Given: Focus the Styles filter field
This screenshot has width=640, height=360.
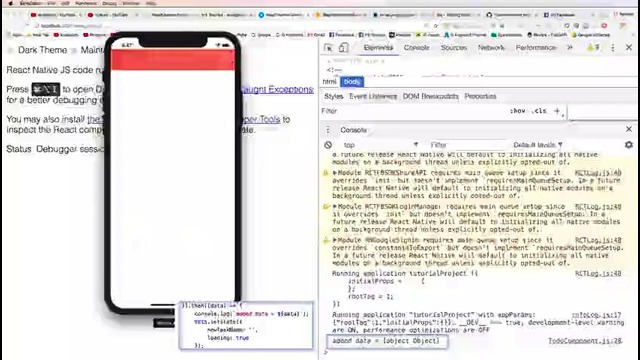Looking at the screenshot, I should pyautogui.click(x=412, y=111).
